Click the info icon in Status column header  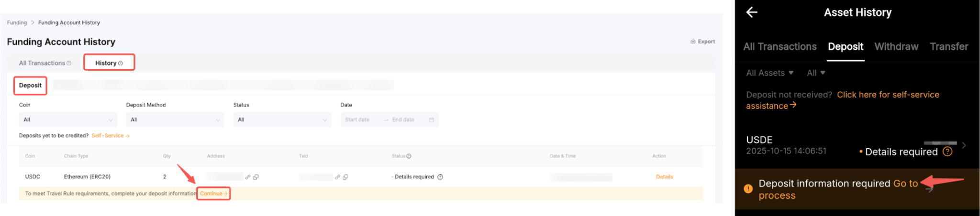tap(409, 156)
